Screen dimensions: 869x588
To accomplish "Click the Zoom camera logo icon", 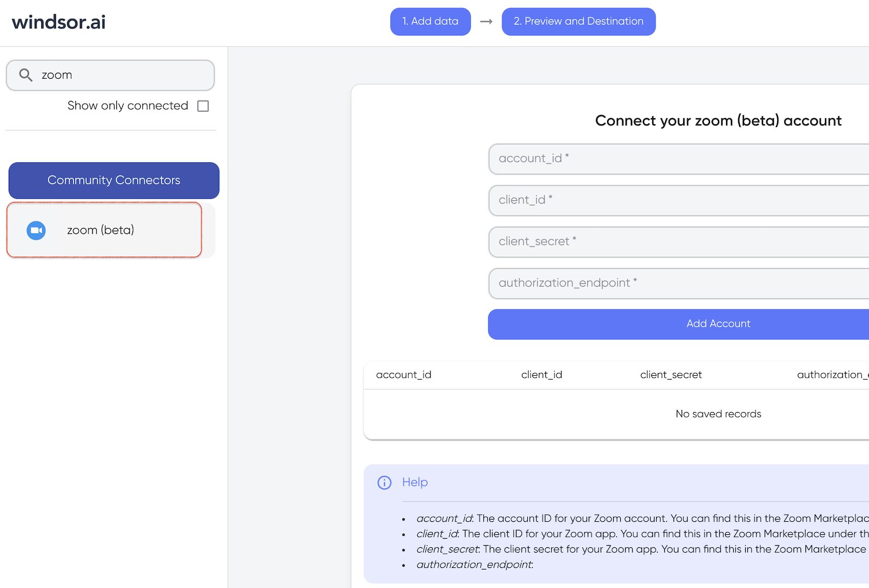I will click(x=36, y=230).
